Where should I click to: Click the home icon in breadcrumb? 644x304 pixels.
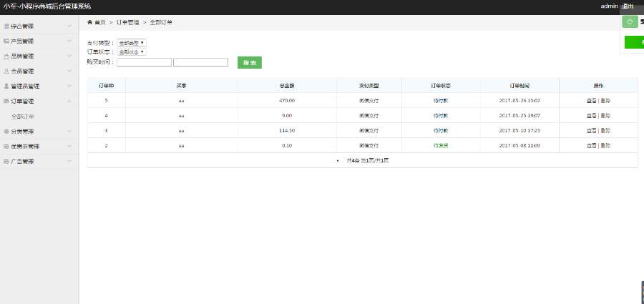coord(89,22)
